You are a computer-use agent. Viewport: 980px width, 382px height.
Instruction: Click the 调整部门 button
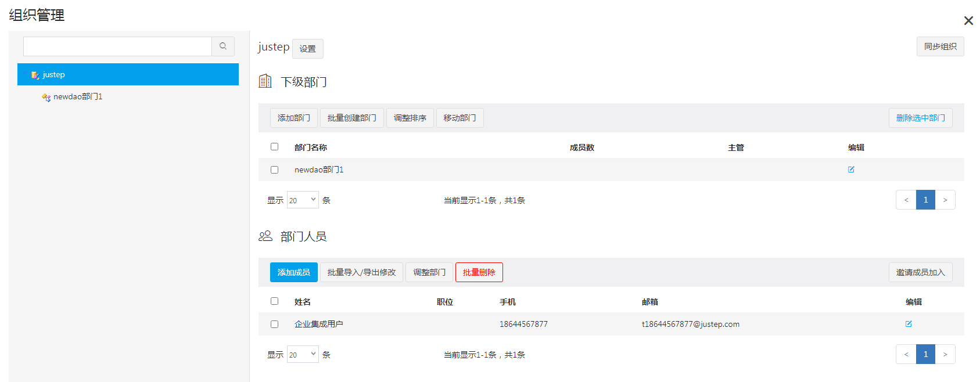429,272
